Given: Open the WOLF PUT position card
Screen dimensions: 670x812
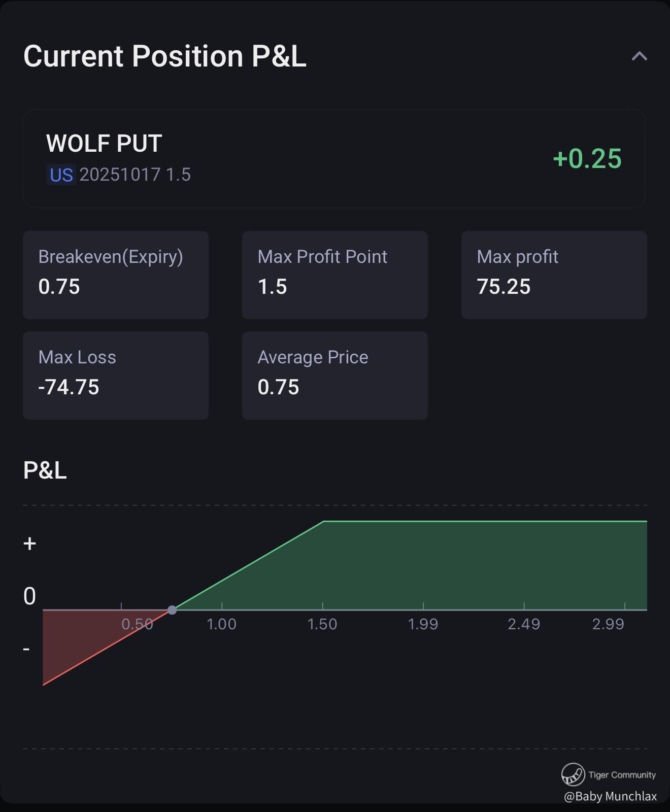Looking at the screenshot, I should (333, 158).
